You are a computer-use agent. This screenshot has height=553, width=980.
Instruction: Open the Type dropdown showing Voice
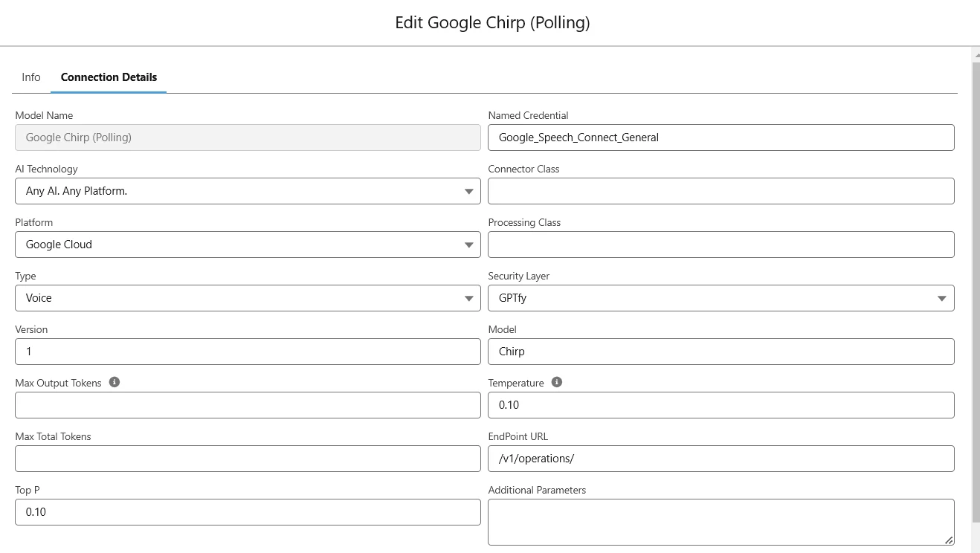click(248, 298)
